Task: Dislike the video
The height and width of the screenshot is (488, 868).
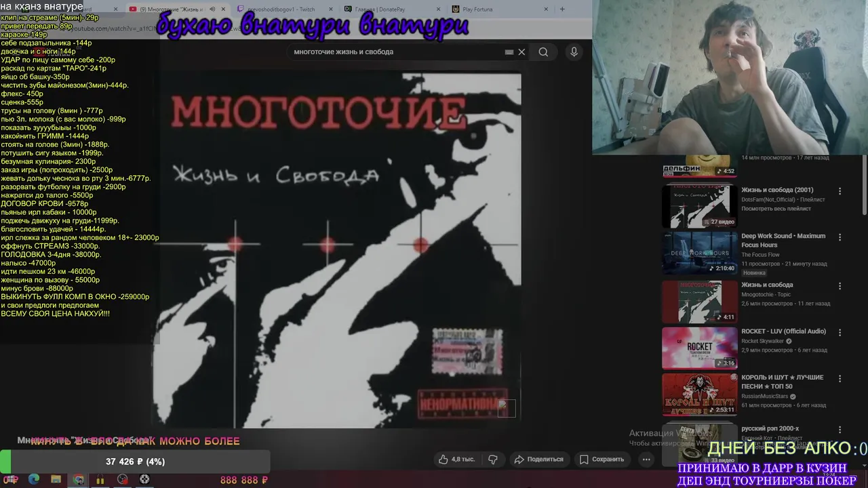Action: [493, 459]
